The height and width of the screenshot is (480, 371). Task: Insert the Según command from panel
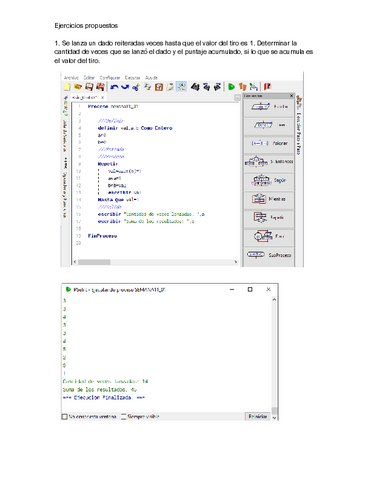point(269,181)
